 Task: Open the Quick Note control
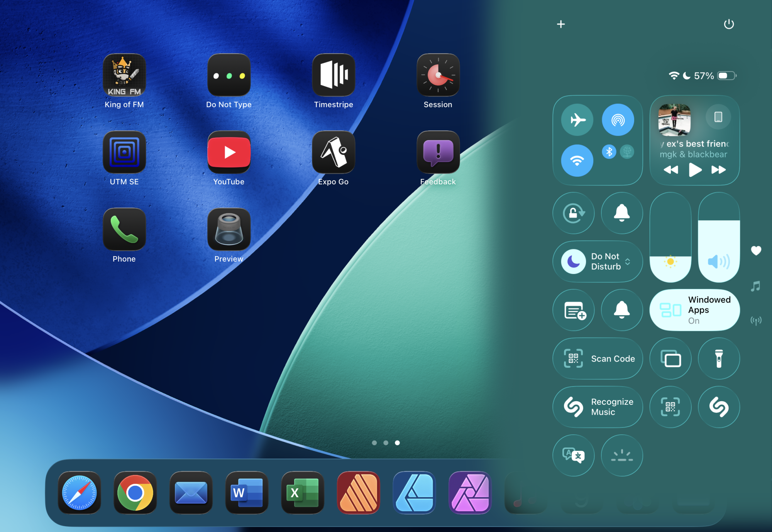click(x=574, y=310)
